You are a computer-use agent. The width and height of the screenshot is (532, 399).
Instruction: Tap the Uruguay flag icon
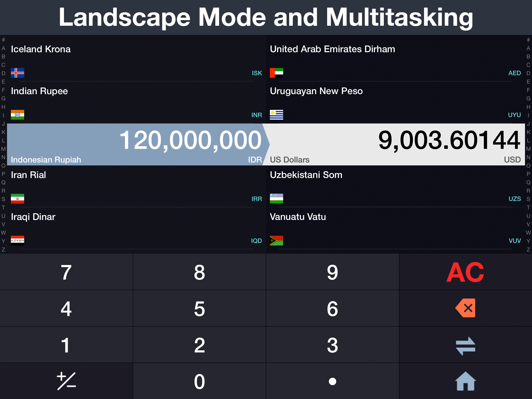point(276,115)
